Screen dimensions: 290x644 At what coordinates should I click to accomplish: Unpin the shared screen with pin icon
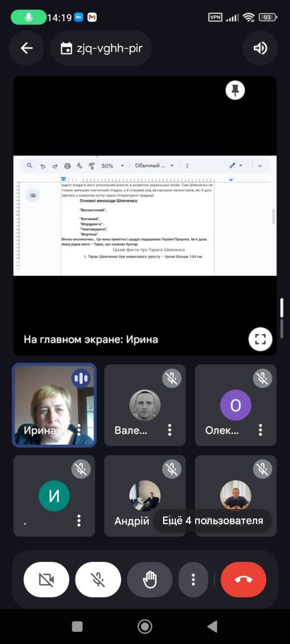235,91
